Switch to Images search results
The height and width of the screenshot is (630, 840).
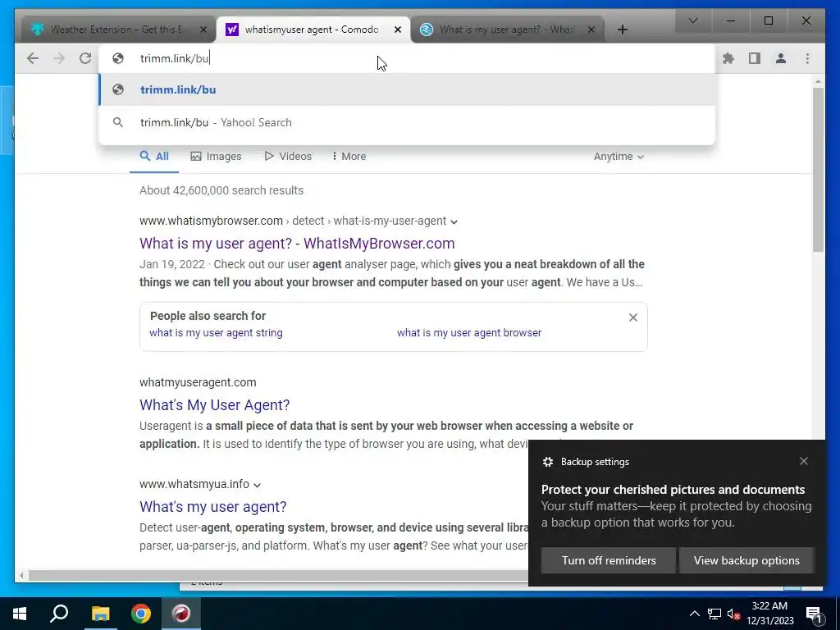(x=216, y=157)
